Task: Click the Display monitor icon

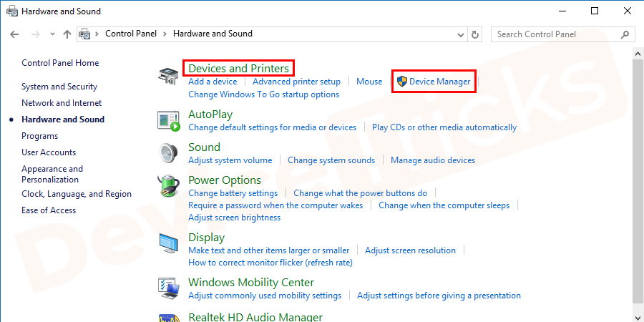Action: tap(168, 244)
